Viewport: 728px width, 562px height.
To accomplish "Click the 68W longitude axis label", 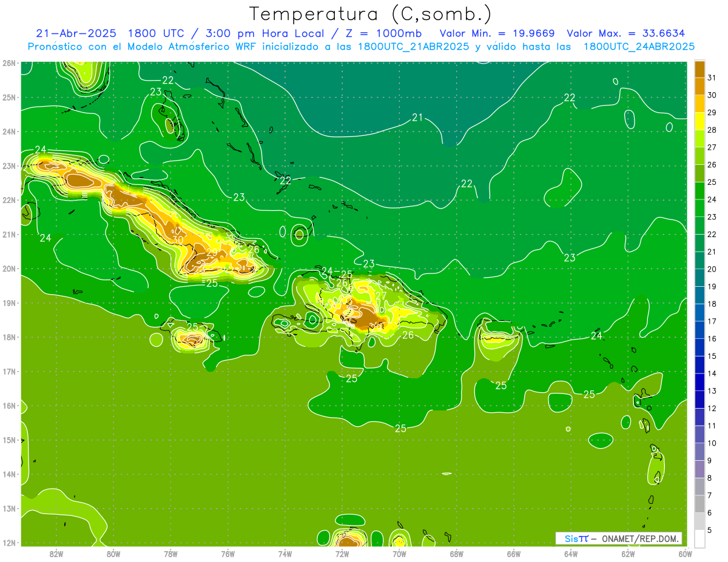I will (x=456, y=554).
